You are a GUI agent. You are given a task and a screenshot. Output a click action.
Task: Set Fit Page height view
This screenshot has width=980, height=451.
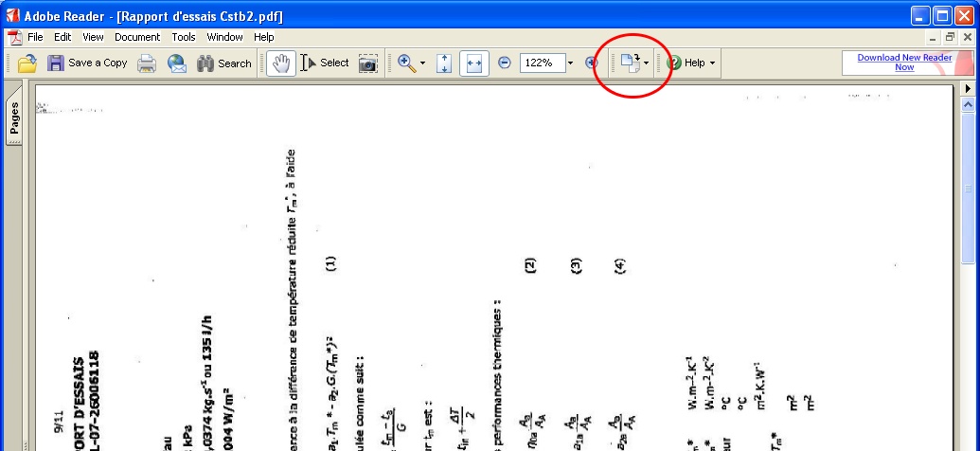pos(444,63)
